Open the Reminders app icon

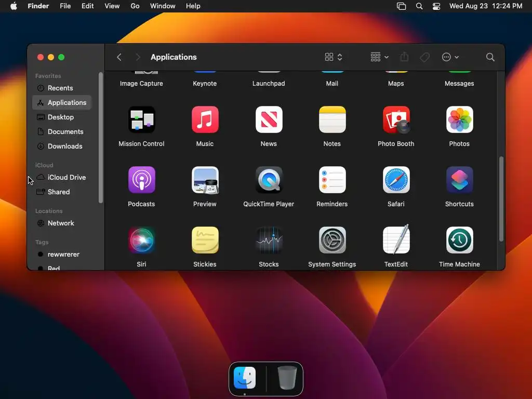click(x=332, y=180)
